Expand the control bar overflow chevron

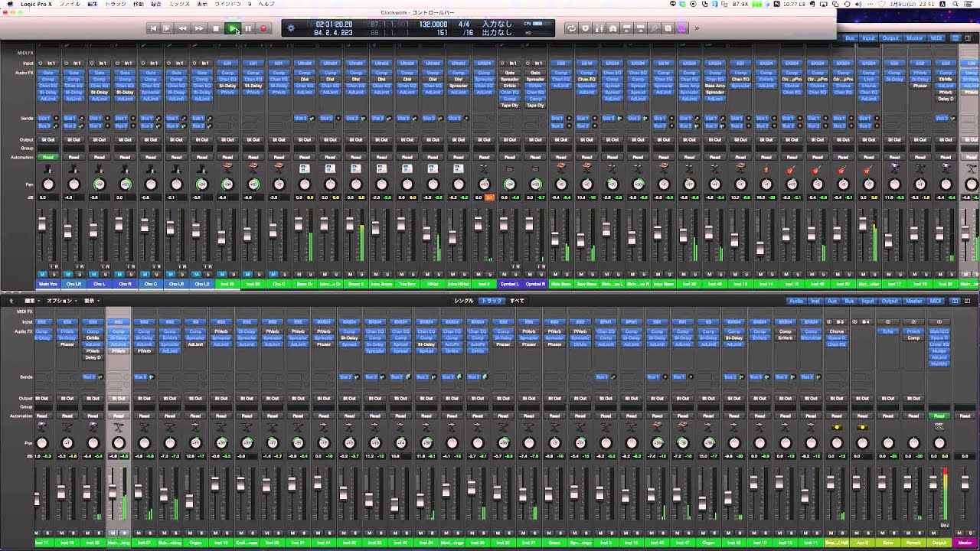pos(697,28)
